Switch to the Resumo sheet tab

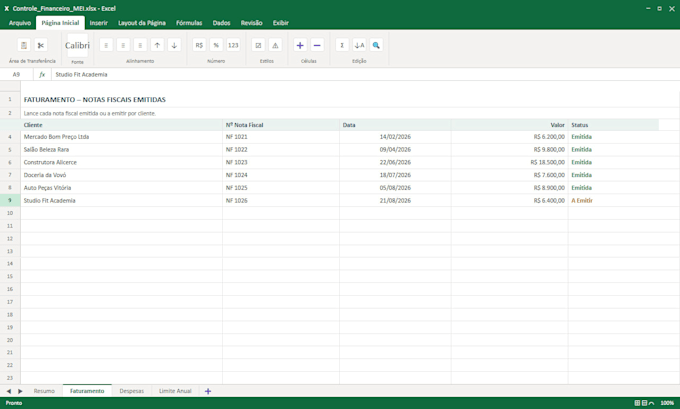pyautogui.click(x=44, y=391)
